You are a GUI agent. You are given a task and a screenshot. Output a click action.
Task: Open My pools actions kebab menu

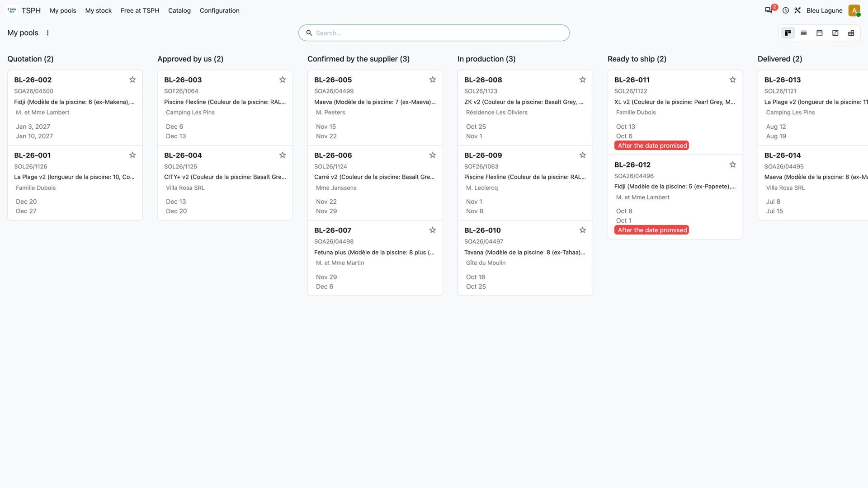point(47,33)
